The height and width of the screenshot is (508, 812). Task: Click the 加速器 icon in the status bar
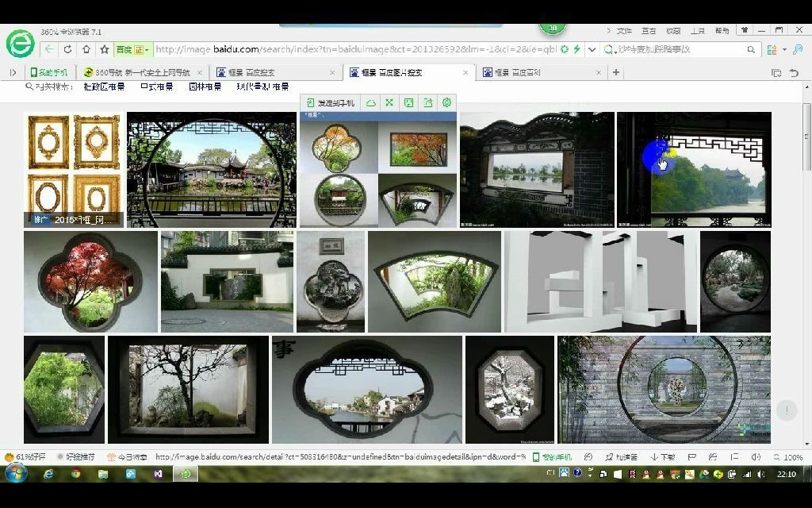pyautogui.click(x=622, y=456)
